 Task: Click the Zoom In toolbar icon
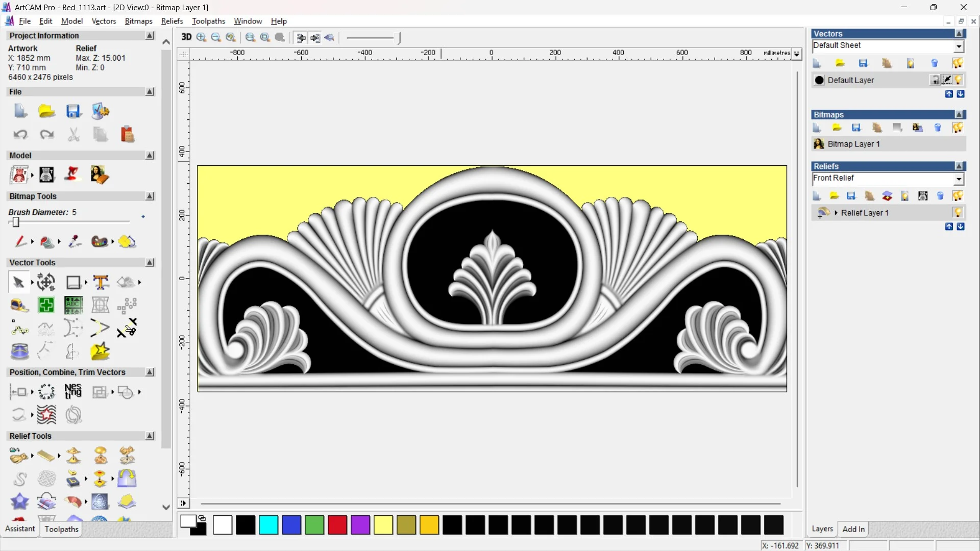coord(202,37)
